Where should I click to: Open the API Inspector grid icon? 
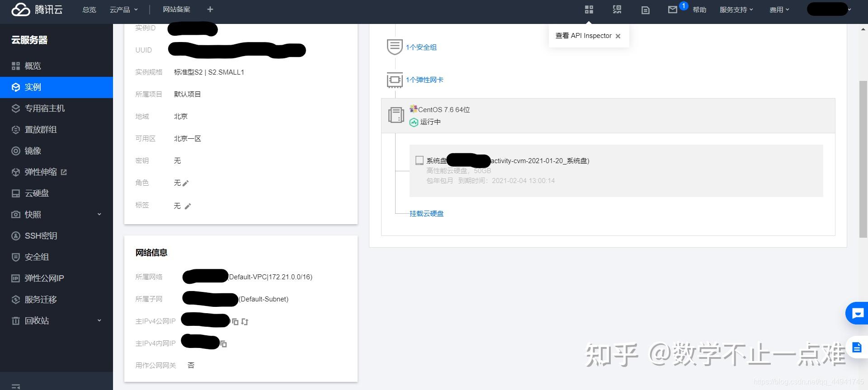click(589, 9)
